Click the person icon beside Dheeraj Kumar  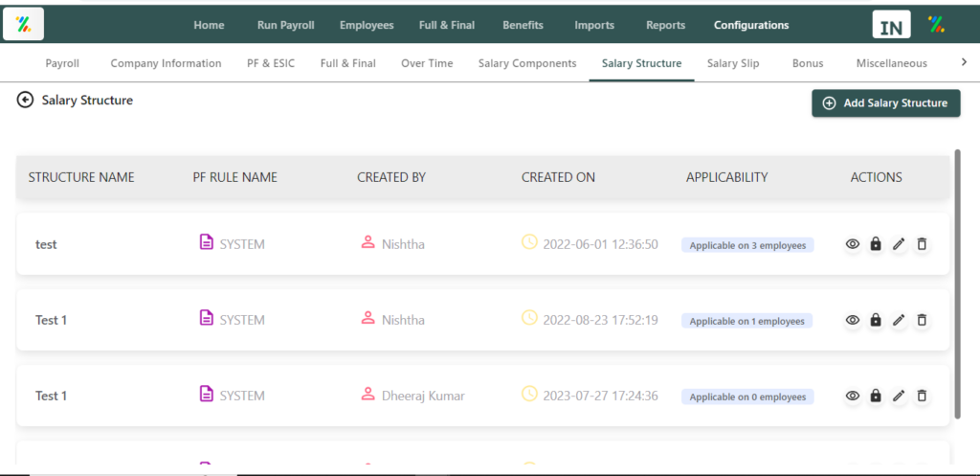(x=368, y=394)
